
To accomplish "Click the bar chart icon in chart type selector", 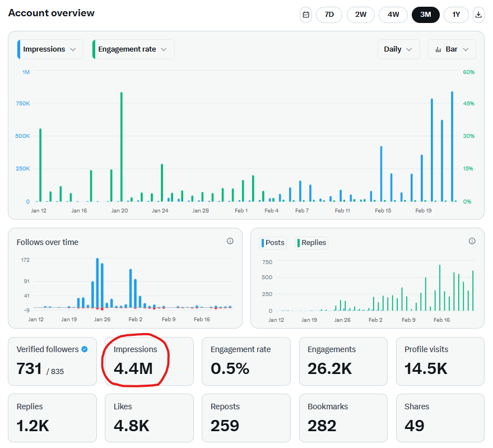I will pyautogui.click(x=438, y=49).
